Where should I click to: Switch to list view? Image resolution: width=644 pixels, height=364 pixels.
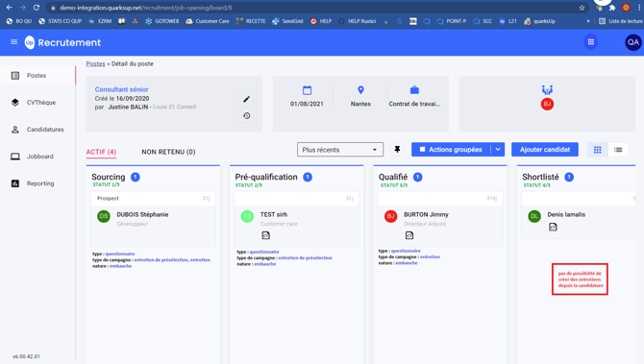point(618,150)
